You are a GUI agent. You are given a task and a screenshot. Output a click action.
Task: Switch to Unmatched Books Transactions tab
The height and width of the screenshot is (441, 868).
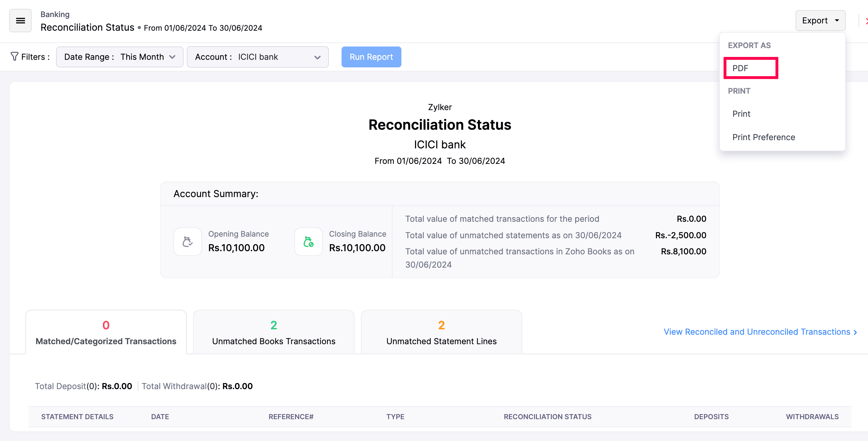(274, 332)
